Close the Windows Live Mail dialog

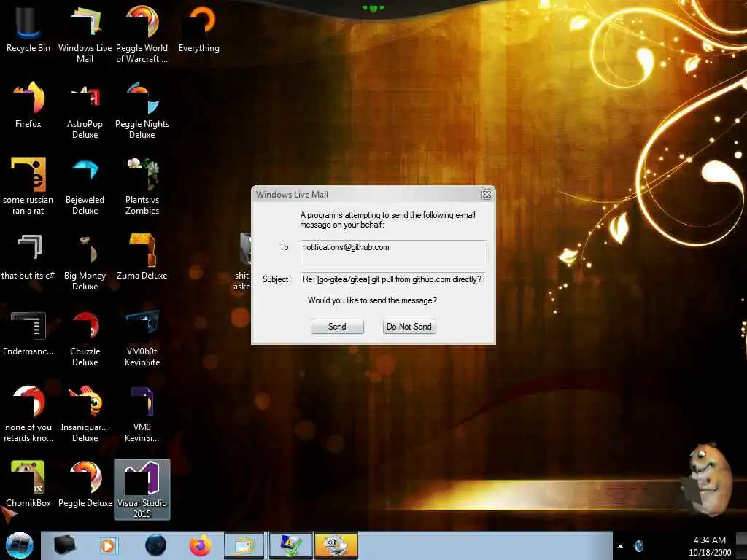pos(487,194)
